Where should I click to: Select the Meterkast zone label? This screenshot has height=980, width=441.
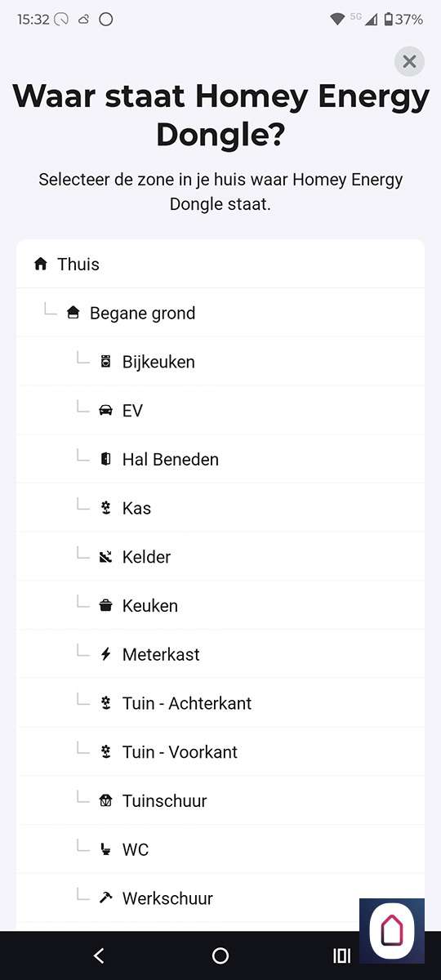coord(161,654)
